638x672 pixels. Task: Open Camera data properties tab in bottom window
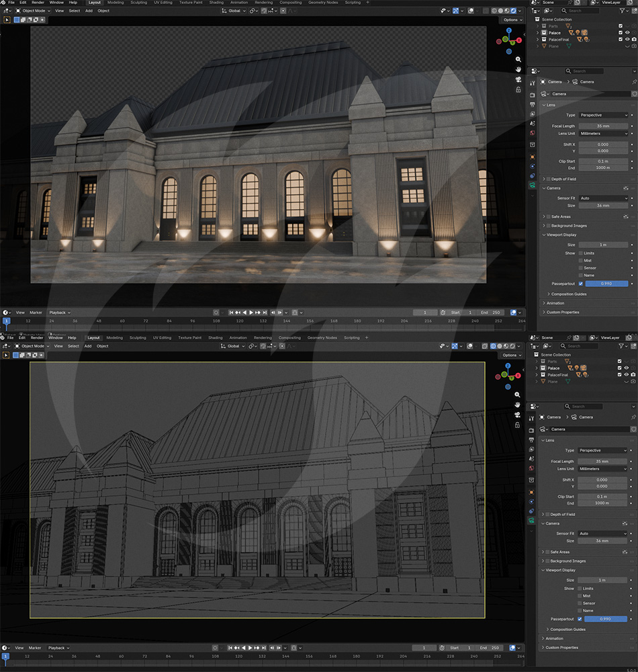(531, 520)
